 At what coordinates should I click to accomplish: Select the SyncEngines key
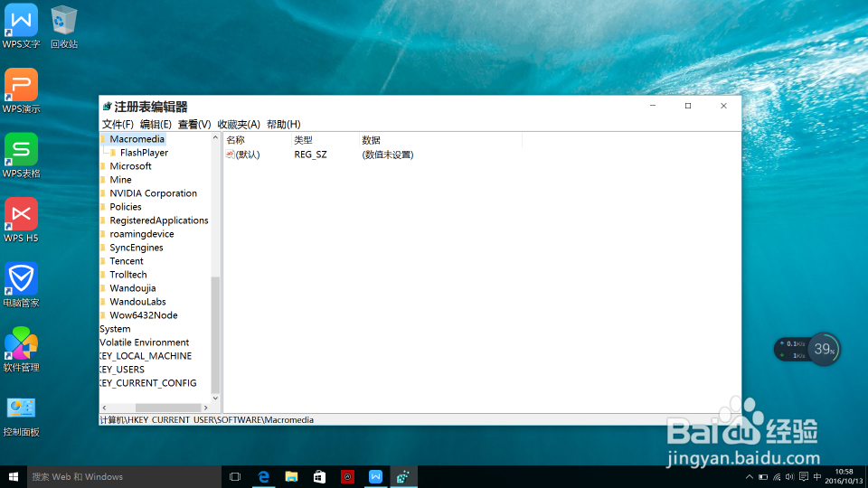[x=137, y=248]
